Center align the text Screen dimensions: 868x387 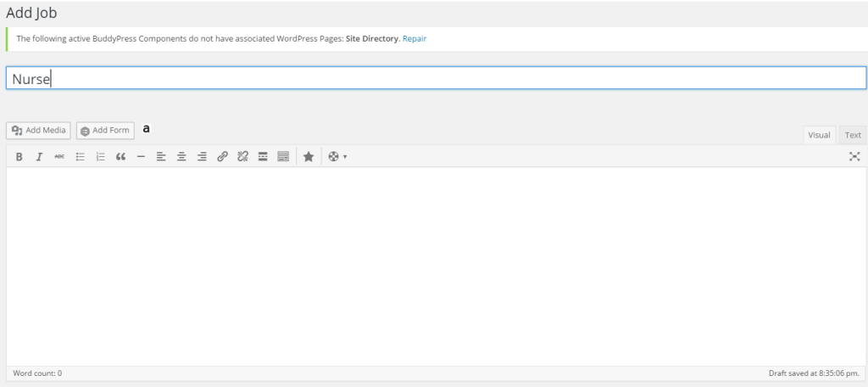[181, 157]
